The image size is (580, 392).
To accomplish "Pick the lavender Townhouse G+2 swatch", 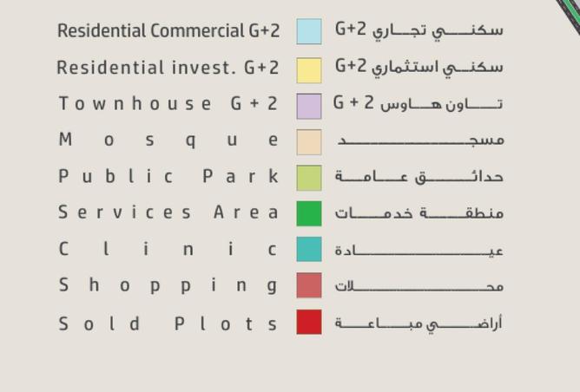I will [x=308, y=105].
